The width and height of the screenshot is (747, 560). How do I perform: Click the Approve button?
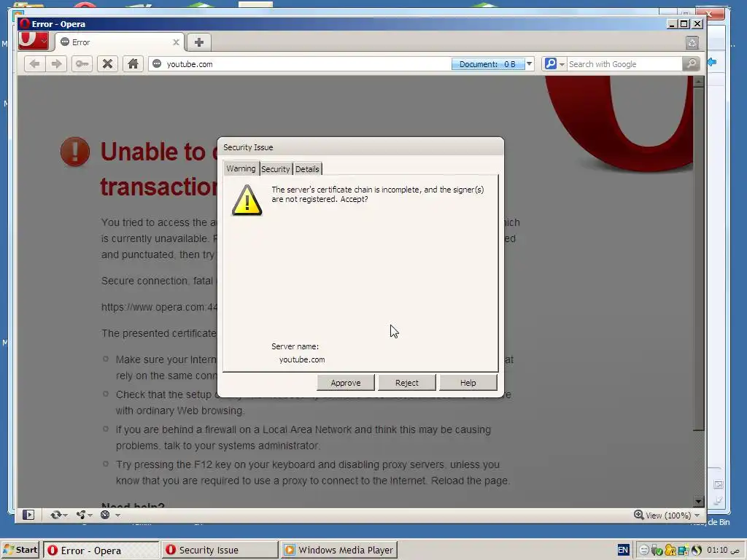tap(346, 383)
